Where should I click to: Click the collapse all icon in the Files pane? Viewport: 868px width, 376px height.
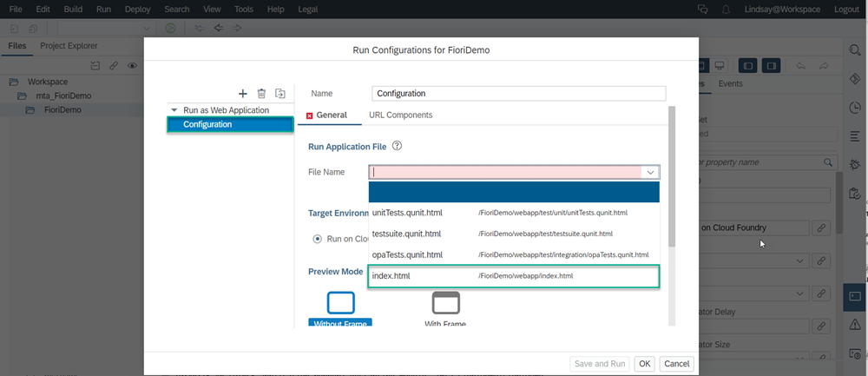coord(95,65)
